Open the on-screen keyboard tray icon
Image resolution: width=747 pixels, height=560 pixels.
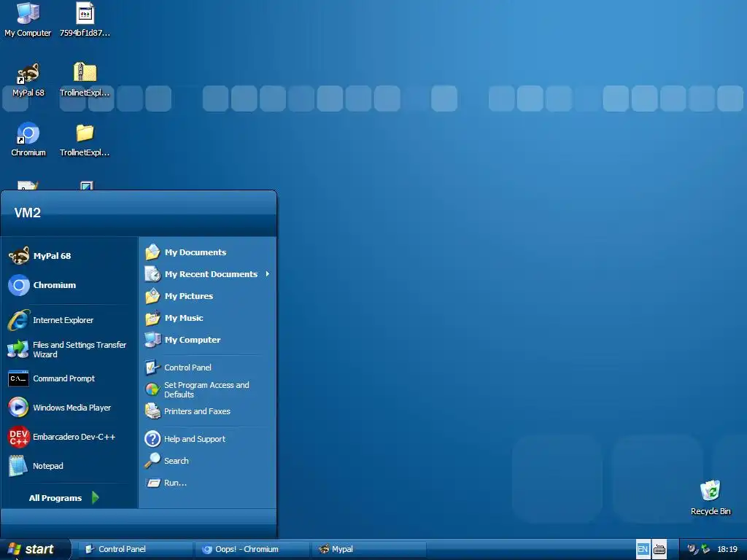659,550
